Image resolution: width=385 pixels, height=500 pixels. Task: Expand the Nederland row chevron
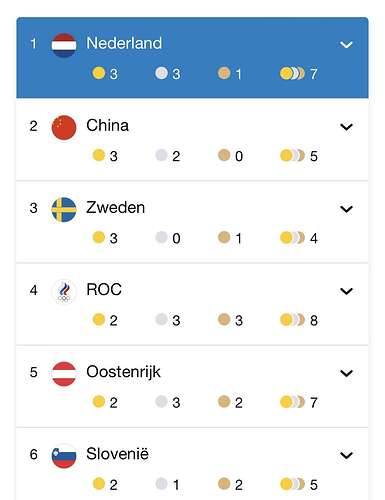click(x=346, y=45)
